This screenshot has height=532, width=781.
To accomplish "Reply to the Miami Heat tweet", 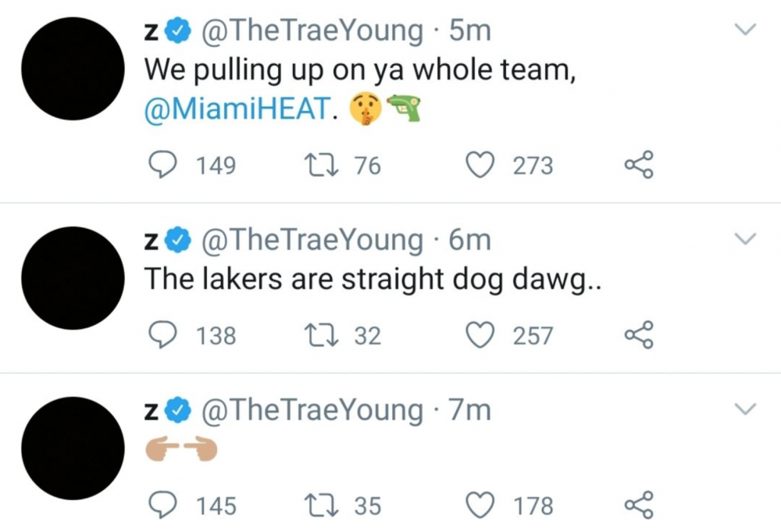I will tap(162, 165).
